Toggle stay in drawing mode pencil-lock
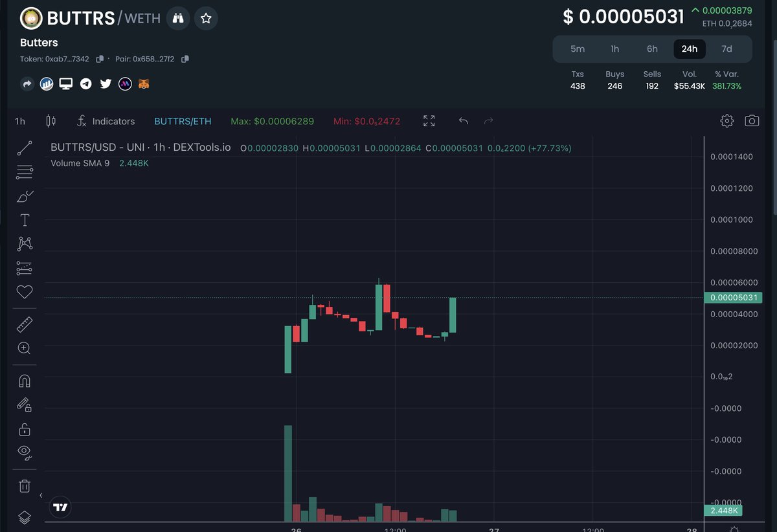 click(x=25, y=405)
